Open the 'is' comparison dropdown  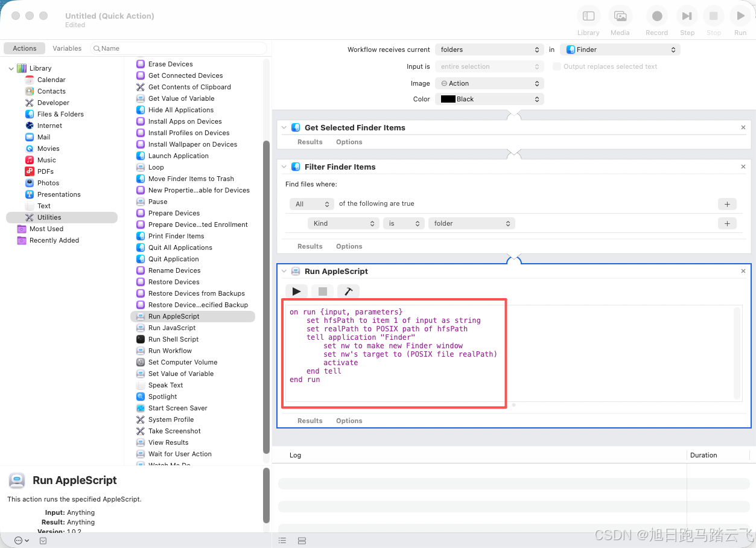coord(404,223)
